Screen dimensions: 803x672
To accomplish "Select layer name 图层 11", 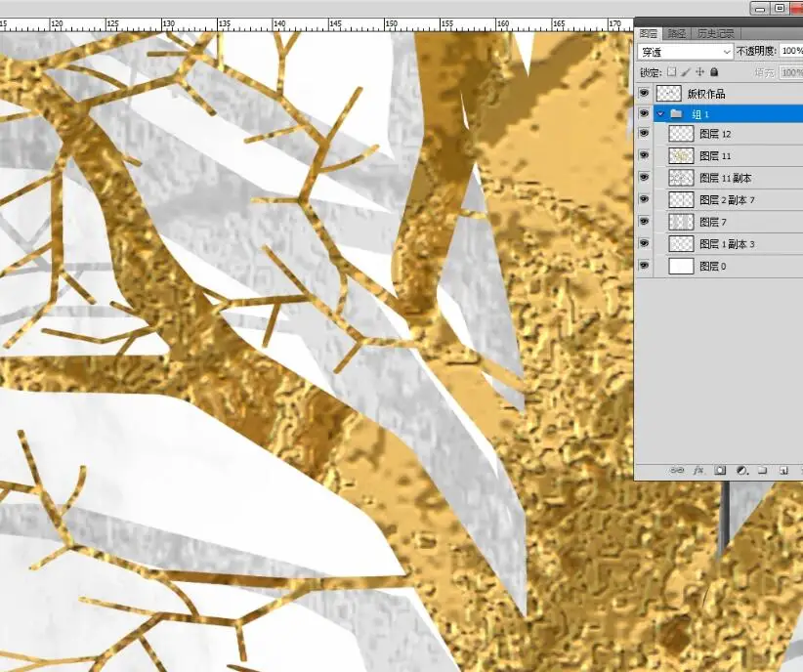I will point(715,156).
